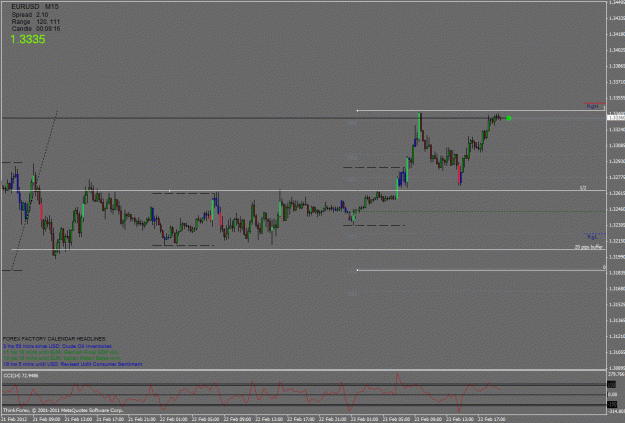Image resolution: width=625 pixels, height=423 pixels.
Task: Click the 0.00 level on the CCI scale
Action: (612, 394)
